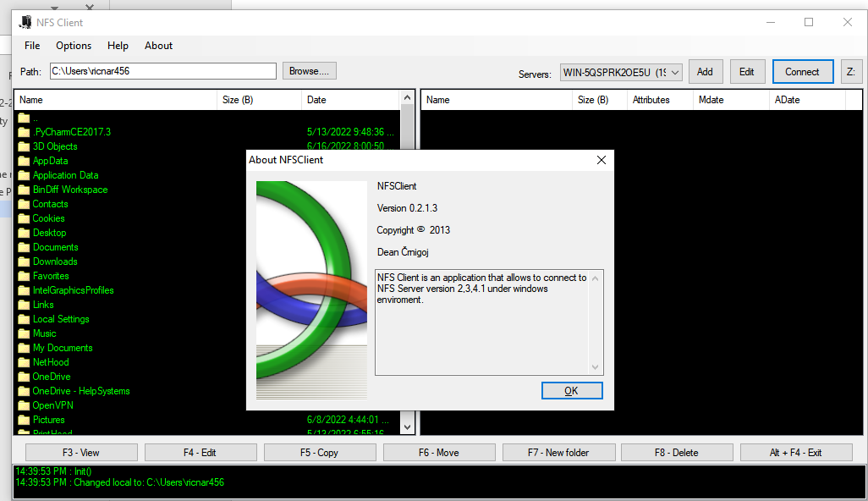Click the parent directory '..' folder icon
This screenshot has height=501, width=868.
click(x=24, y=118)
